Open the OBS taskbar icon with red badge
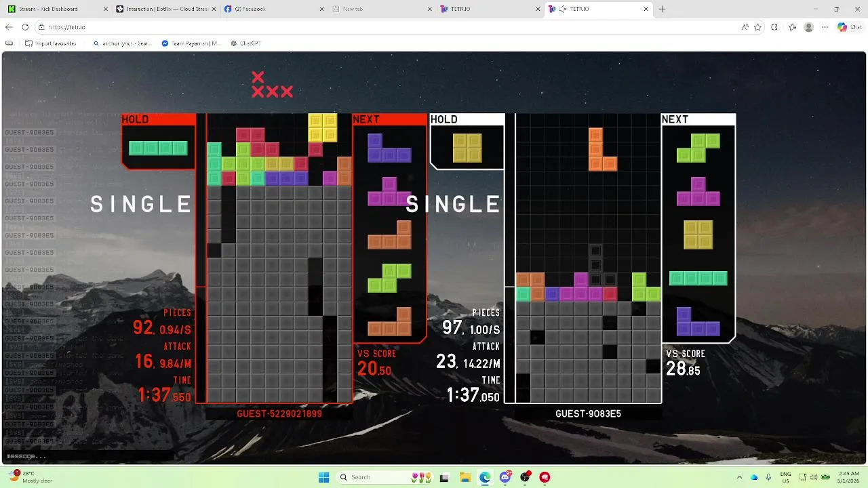Image resolution: width=868 pixels, height=488 pixels. [526, 477]
